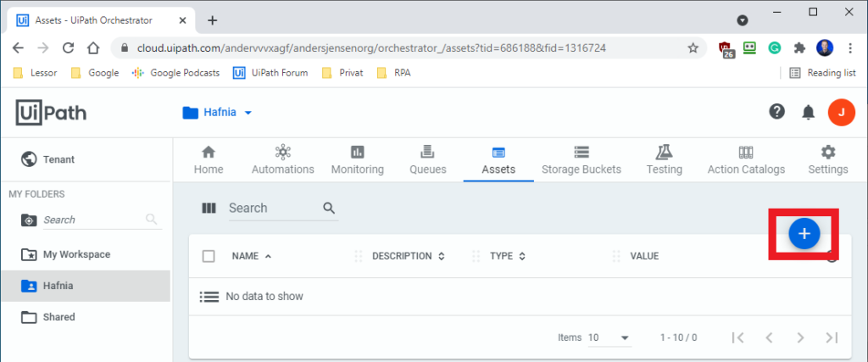868x362 pixels.
Task: Bookmark this page with the star icon
Action: coord(693,48)
